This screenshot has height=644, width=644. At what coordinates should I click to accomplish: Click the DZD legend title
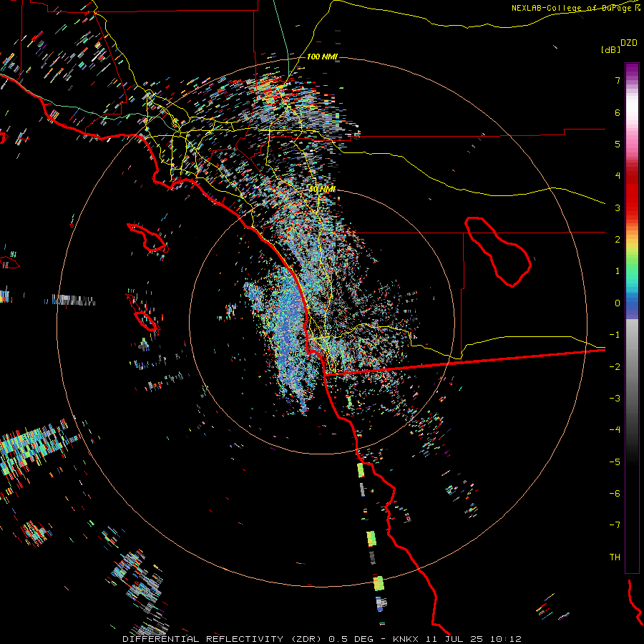(x=629, y=43)
